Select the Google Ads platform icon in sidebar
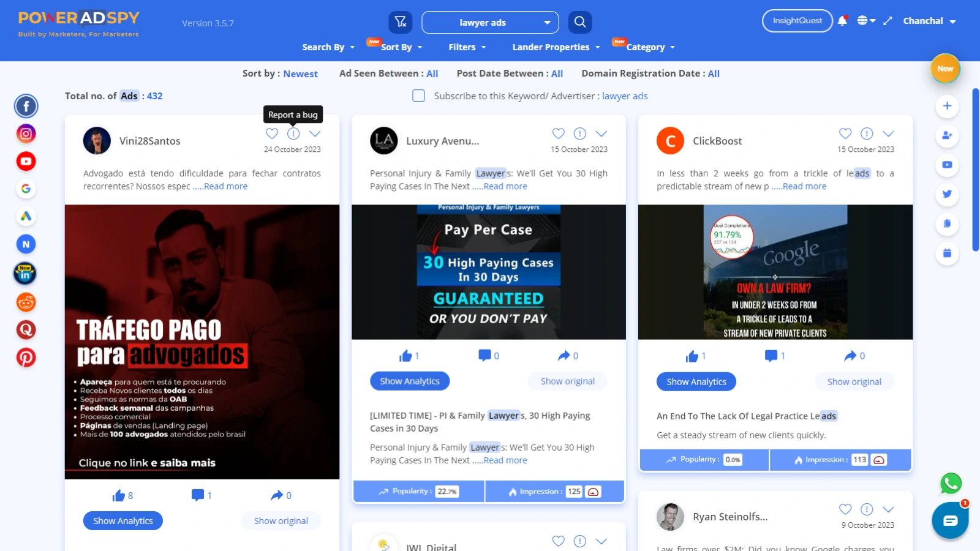The image size is (980, 551). point(26,216)
